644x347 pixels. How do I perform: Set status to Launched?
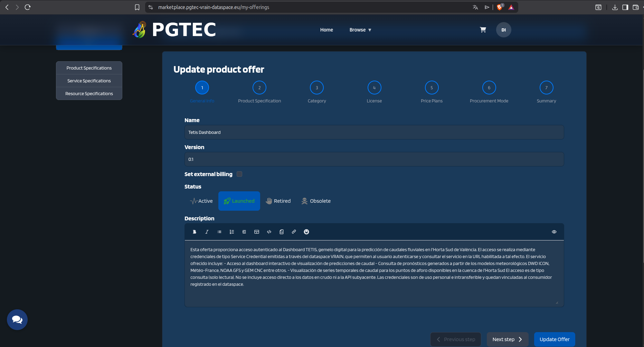[x=239, y=201]
